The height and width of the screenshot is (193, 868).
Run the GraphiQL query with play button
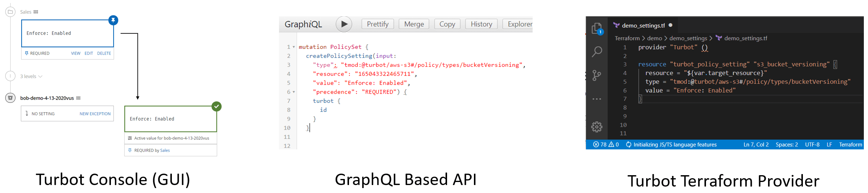point(344,24)
